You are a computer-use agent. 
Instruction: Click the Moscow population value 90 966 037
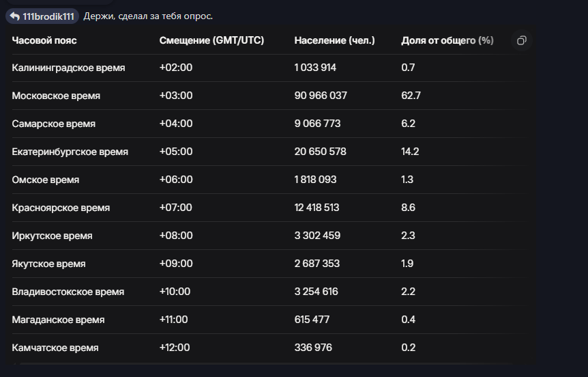coord(321,96)
